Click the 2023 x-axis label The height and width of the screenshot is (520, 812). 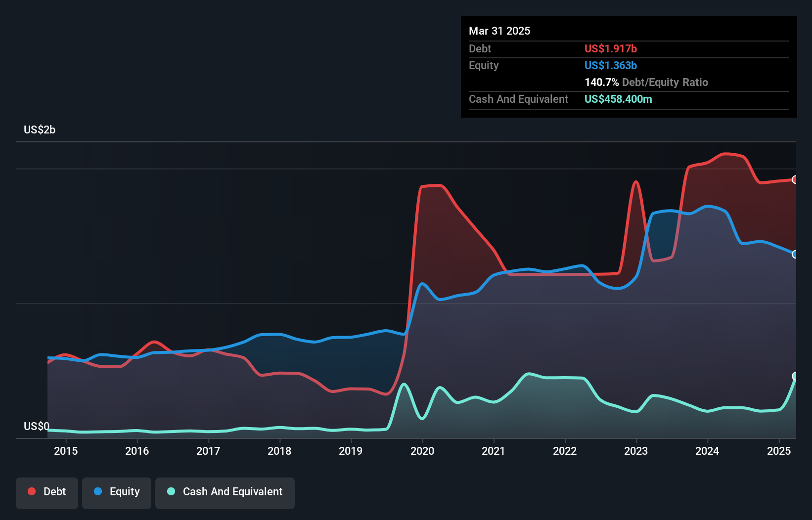[636, 451]
